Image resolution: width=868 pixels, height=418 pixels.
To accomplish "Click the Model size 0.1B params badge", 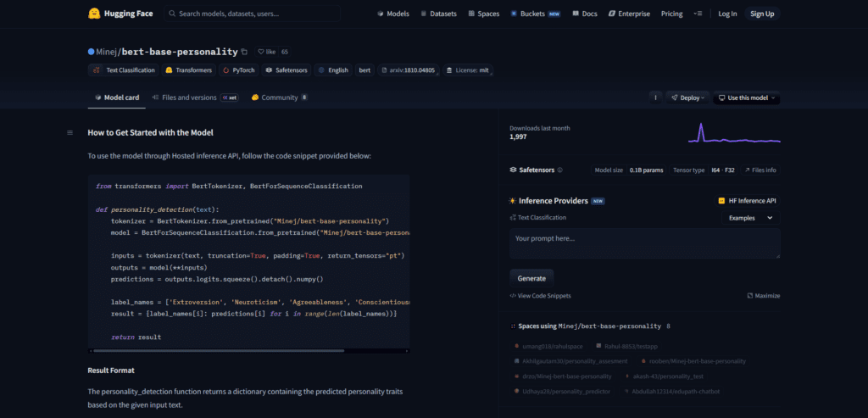I will [x=629, y=170].
